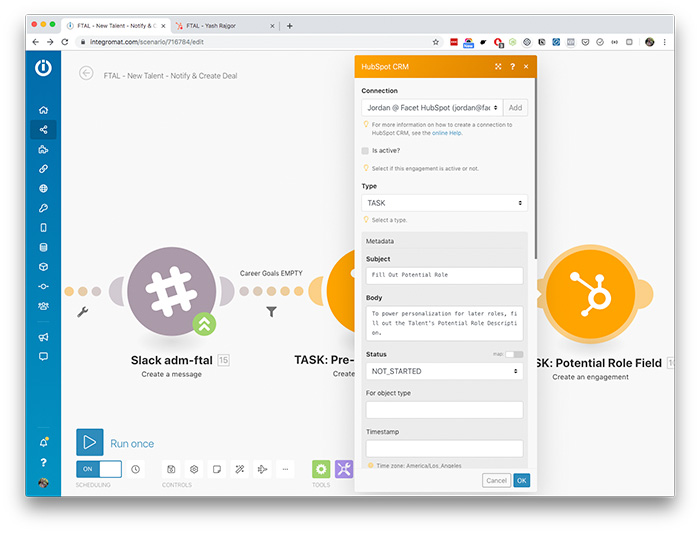
Task: Open the online Help link
Action: (447, 133)
